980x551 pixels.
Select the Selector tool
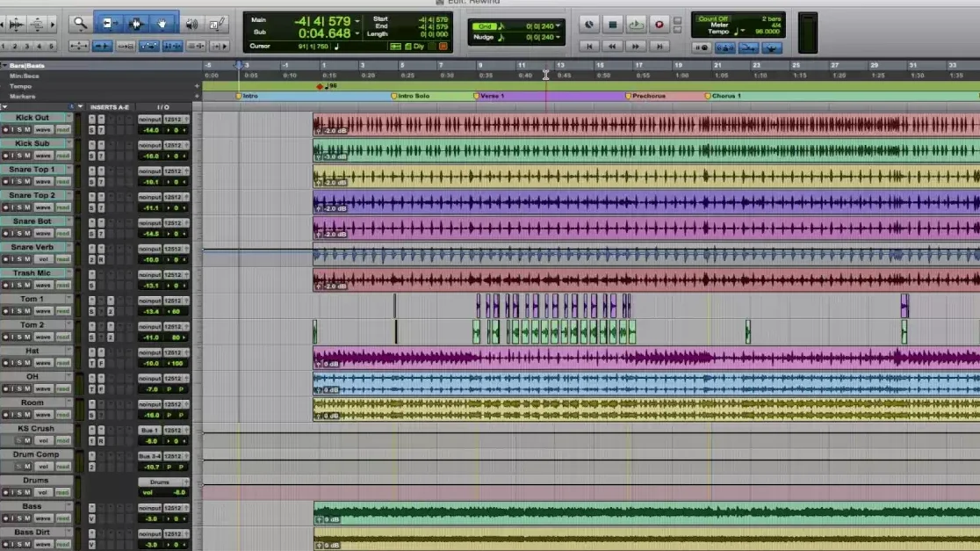[135, 24]
